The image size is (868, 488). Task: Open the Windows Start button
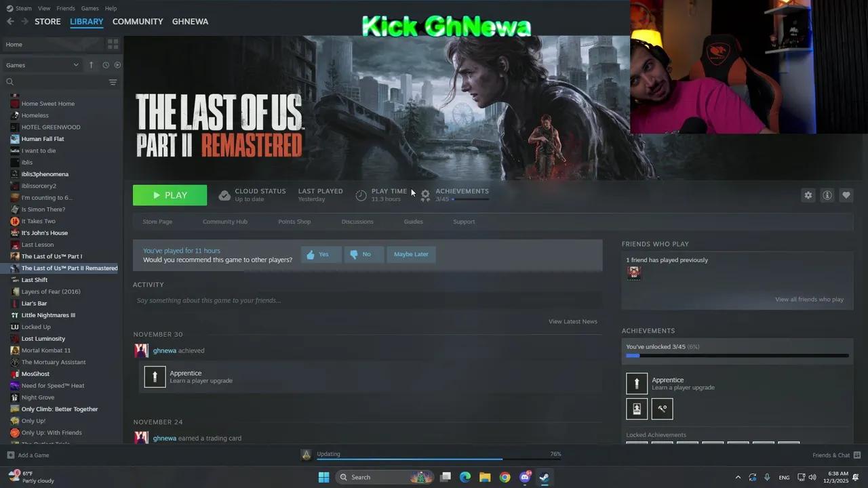tap(324, 477)
